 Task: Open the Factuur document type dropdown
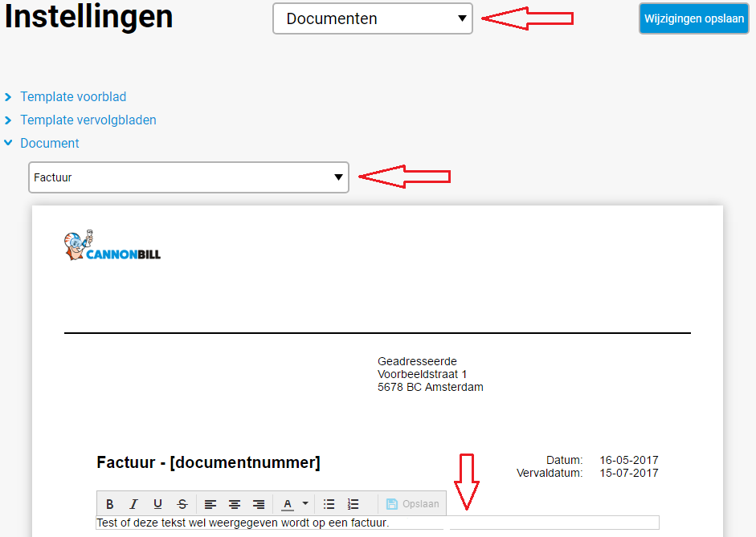coord(189,177)
